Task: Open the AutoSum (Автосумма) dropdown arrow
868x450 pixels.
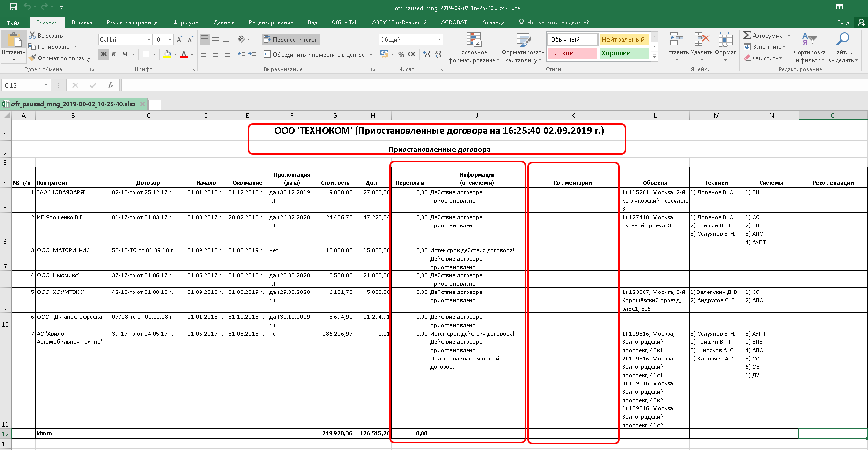Action: pos(789,36)
